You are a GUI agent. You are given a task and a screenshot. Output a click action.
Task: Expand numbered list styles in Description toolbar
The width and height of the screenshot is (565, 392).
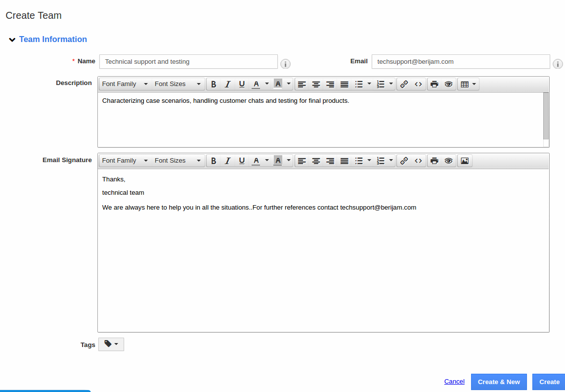click(391, 85)
